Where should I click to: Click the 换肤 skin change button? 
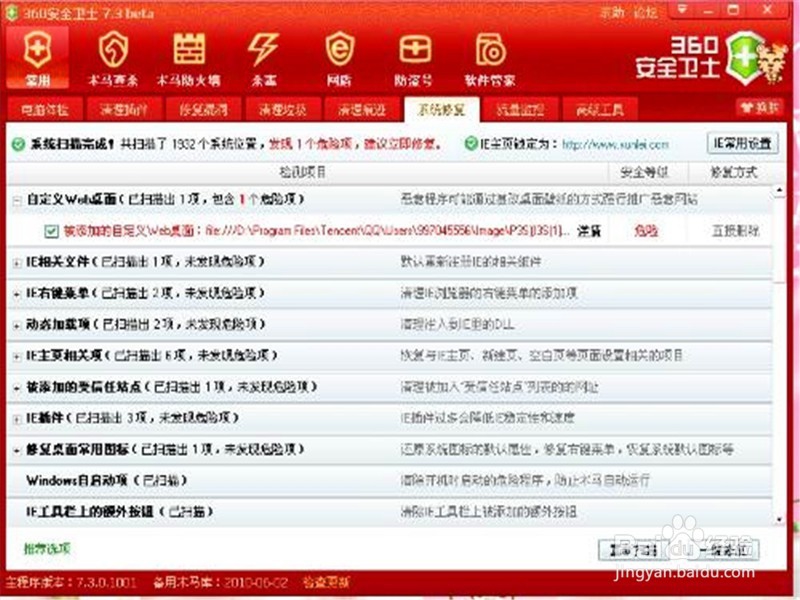click(760, 107)
